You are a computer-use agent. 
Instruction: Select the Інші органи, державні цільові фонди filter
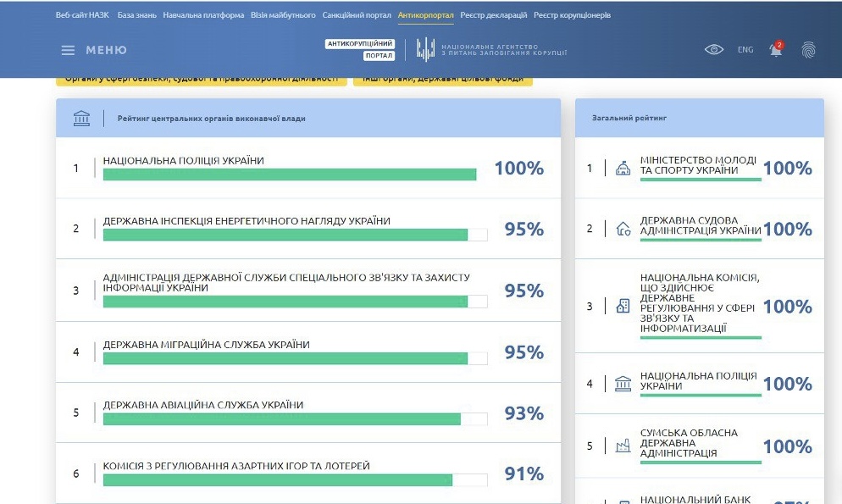(443, 80)
